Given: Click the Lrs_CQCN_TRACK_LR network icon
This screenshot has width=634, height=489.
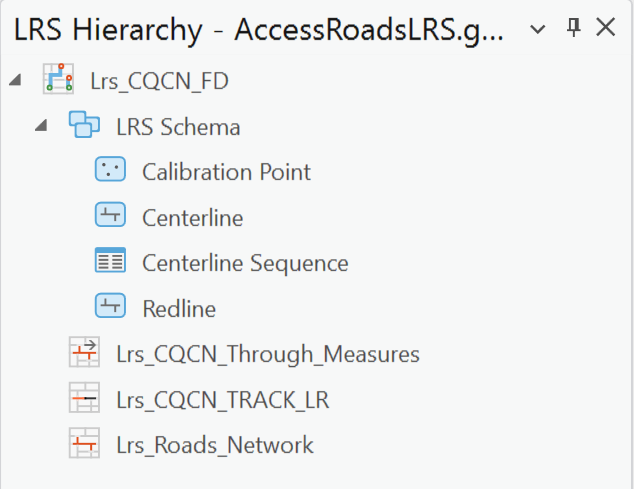Looking at the screenshot, I should pos(84,399).
